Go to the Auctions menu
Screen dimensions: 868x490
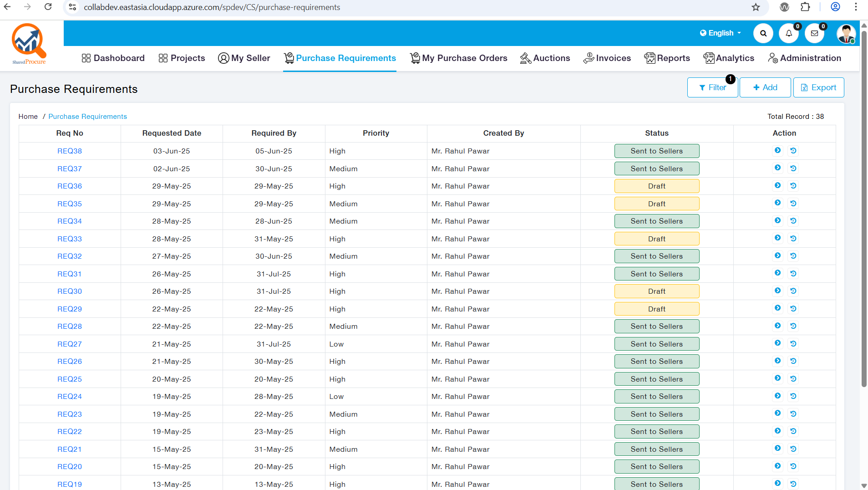[x=545, y=58]
